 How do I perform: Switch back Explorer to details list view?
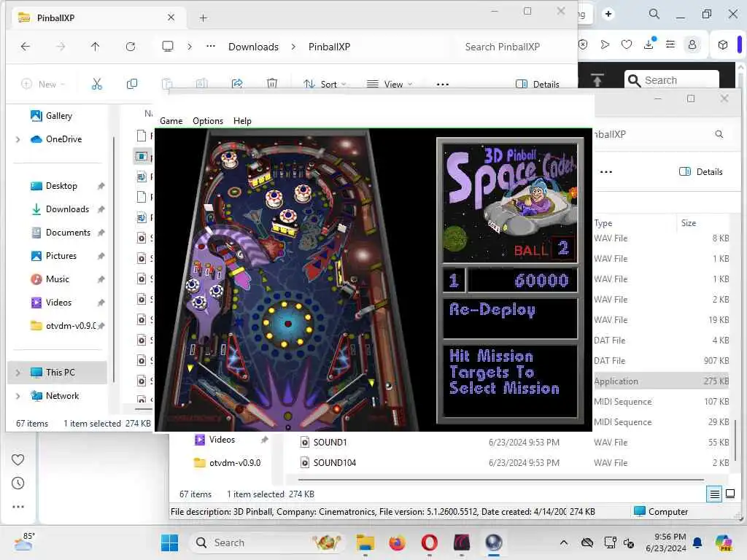[x=715, y=494]
